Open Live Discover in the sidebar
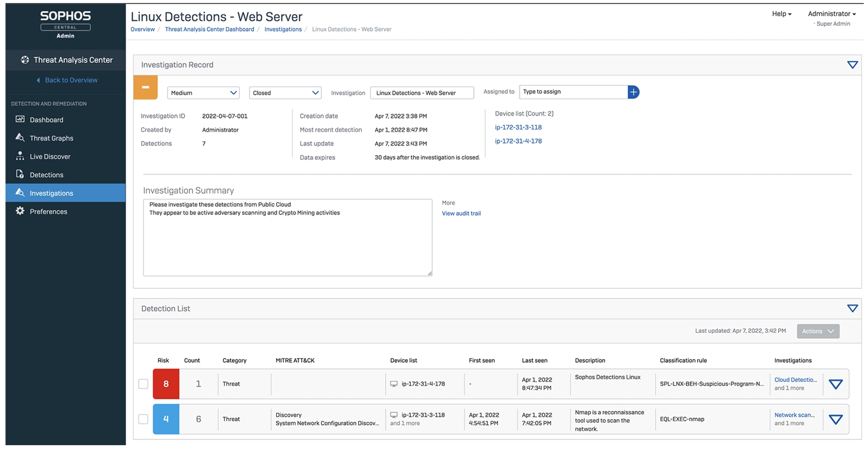This screenshot has height=453, width=868. (x=66, y=156)
